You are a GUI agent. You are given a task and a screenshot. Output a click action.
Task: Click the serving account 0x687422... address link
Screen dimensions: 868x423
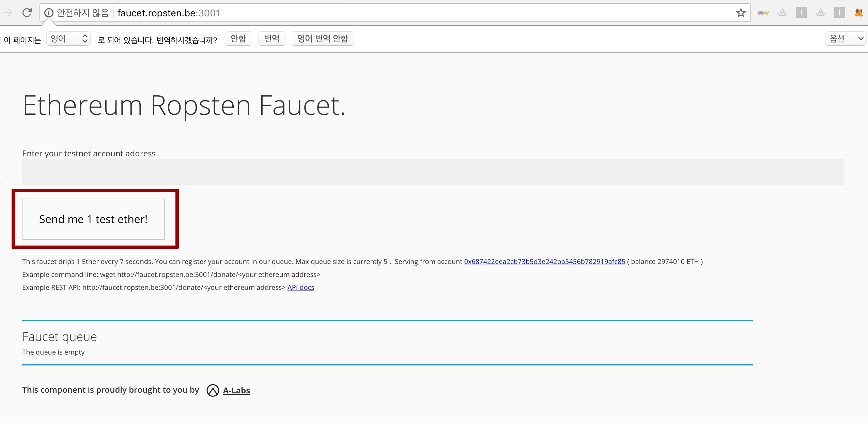point(544,262)
